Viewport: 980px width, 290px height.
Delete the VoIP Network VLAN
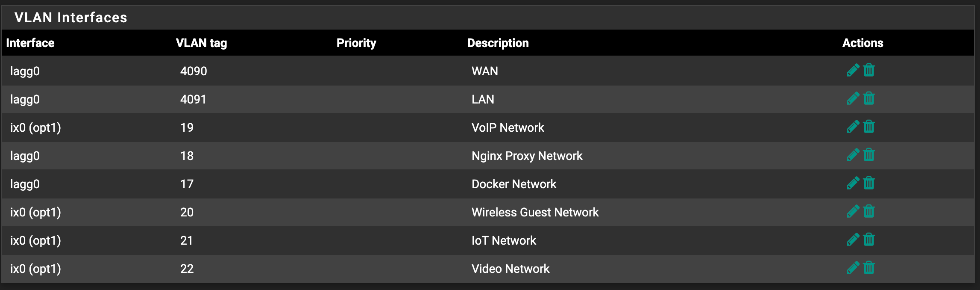(x=869, y=127)
